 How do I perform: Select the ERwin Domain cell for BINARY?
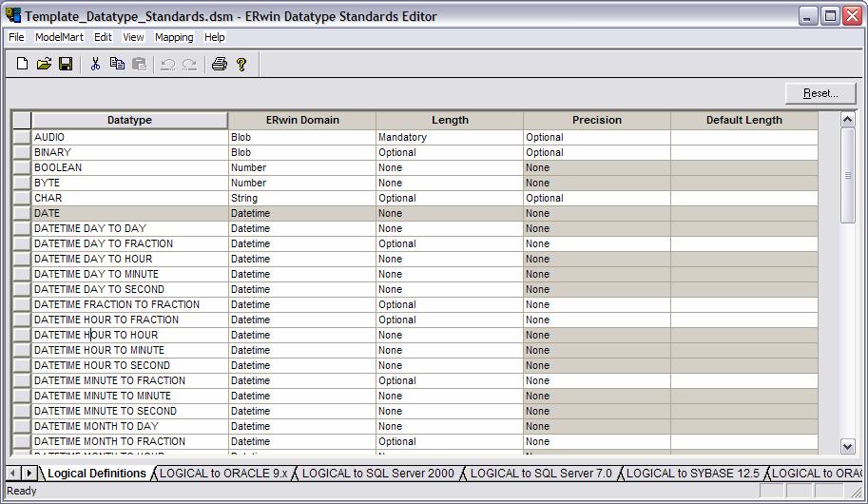pyautogui.click(x=301, y=152)
